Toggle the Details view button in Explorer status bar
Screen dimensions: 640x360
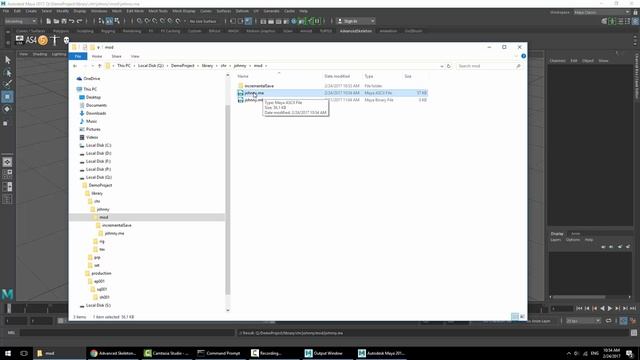point(515,316)
